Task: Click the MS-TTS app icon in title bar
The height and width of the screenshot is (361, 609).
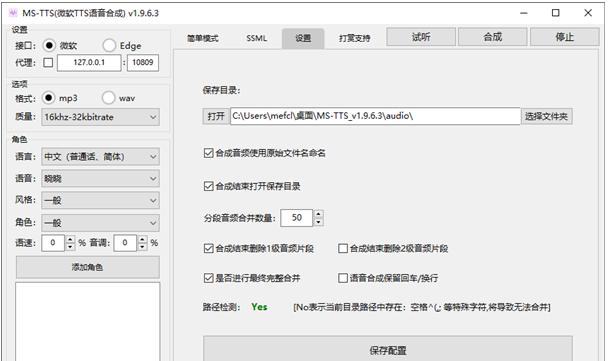Action: [13, 13]
